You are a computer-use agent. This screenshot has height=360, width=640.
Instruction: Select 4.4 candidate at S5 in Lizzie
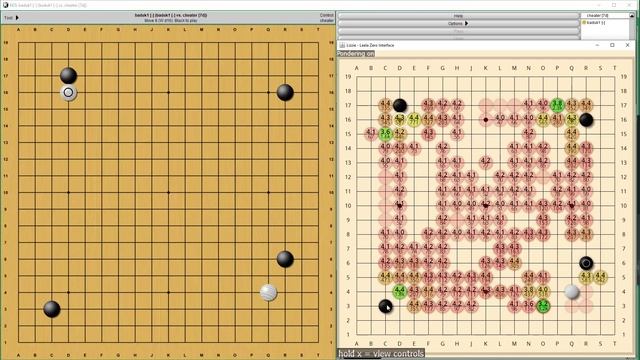coord(600,277)
